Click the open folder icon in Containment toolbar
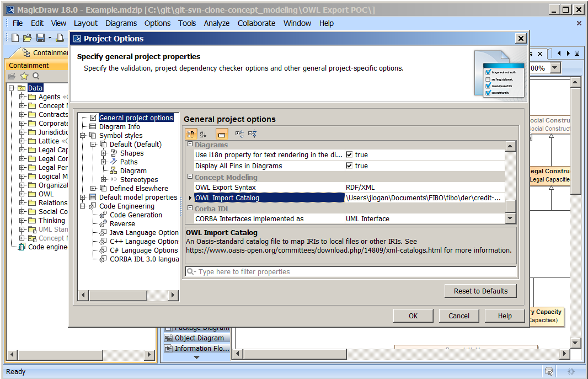The height and width of the screenshot is (379, 588). pyautogui.click(x=12, y=76)
